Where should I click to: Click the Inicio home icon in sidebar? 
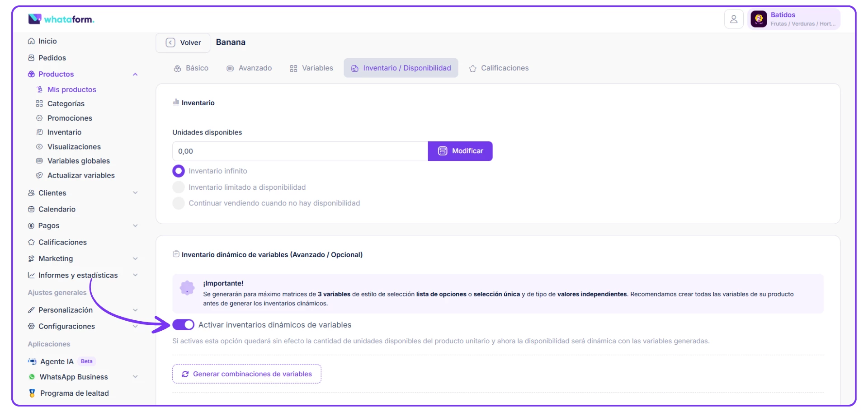coord(31,41)
